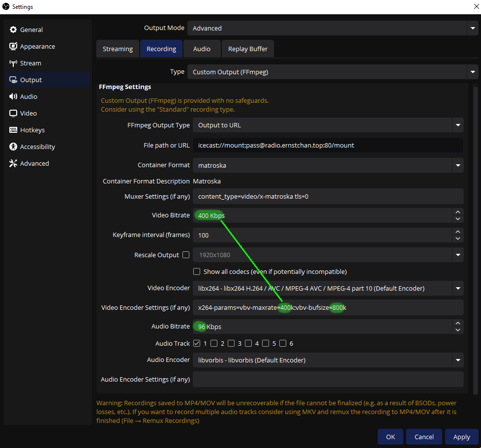Open the General settings page
The height and width of the screenshot is (448, 481).
click(48, 30)
